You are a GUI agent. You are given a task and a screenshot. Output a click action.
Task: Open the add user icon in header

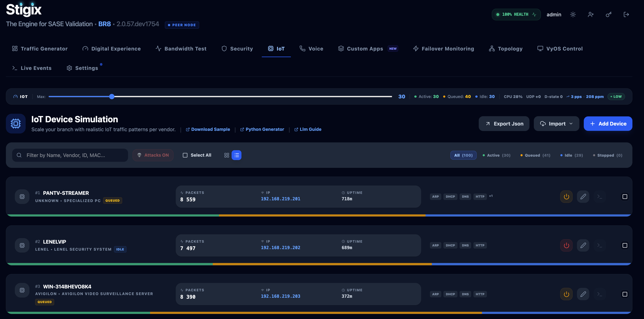(590, 14)
